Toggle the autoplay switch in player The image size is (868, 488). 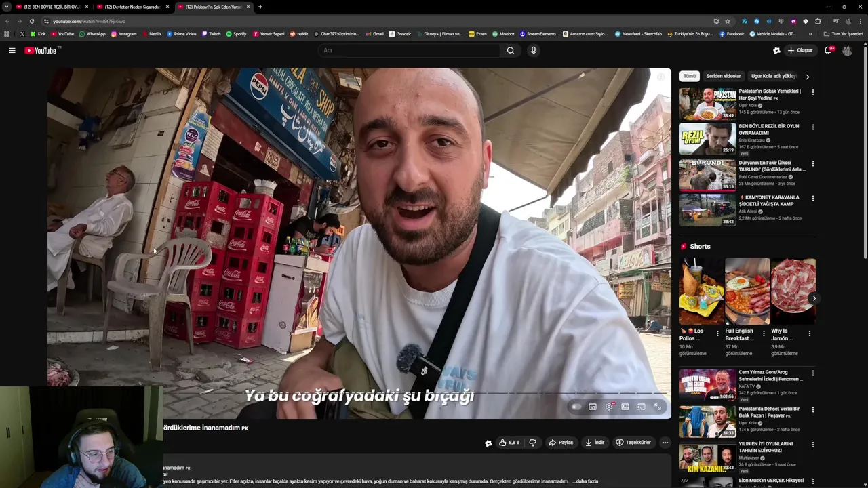[576, 407]
